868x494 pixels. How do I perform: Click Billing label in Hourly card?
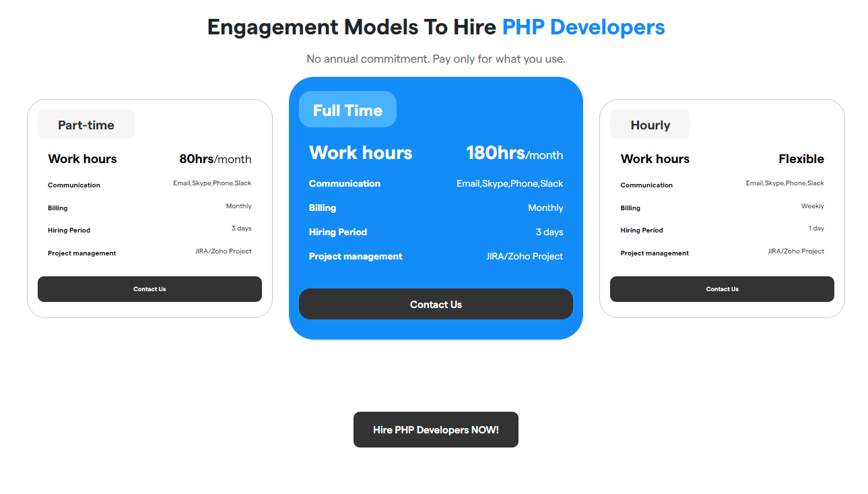point(630,208)
